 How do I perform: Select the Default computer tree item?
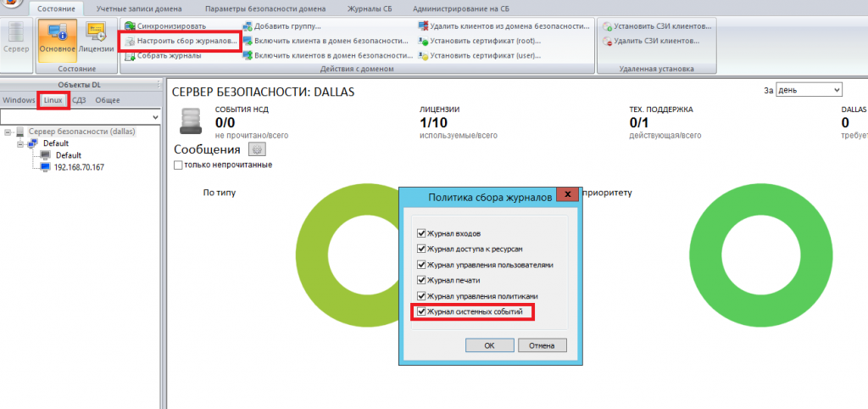click(x=68, y=155)
